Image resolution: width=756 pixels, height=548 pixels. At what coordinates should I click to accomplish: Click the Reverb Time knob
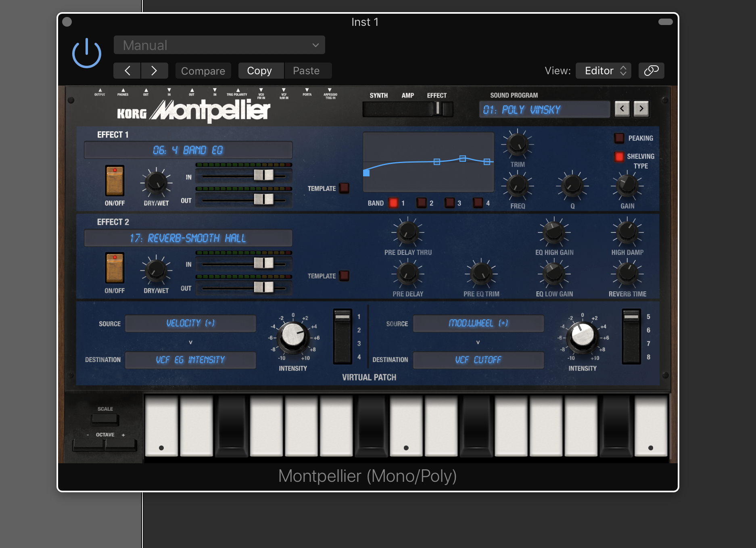click(x=627, y=273)
